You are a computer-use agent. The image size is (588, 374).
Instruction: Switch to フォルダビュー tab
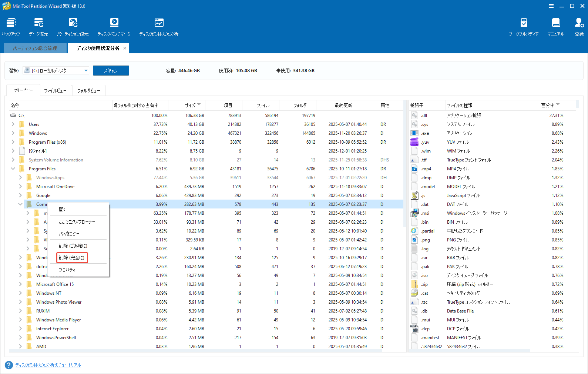click(x=89, y=90)
